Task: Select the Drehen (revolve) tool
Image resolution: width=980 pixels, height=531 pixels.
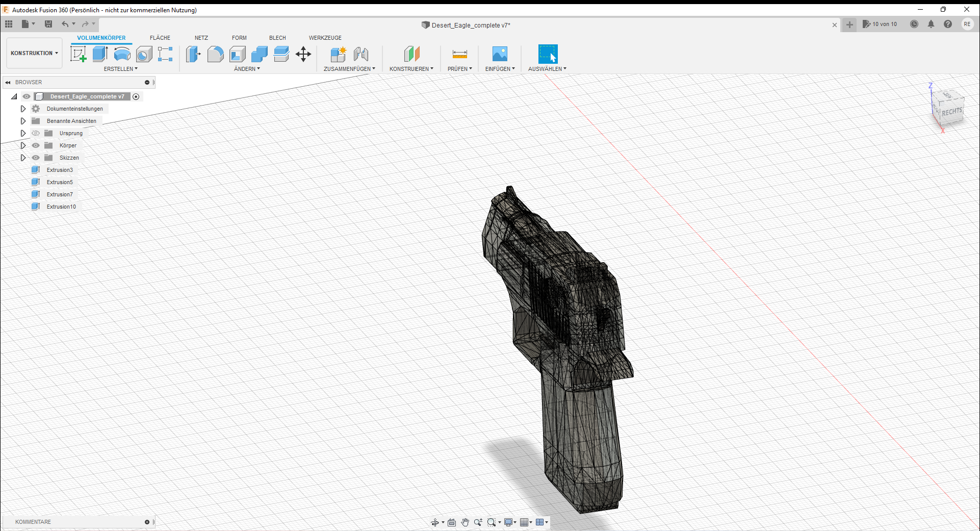Action: [122, 54]
